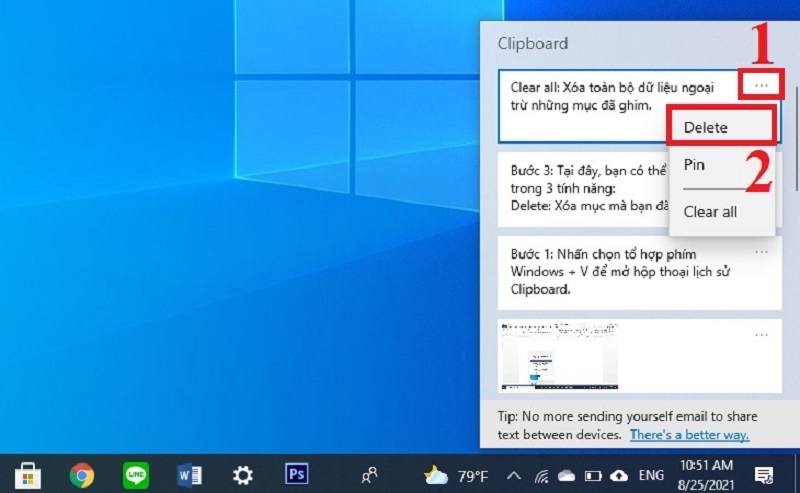Image resolution: width=800 pixels, height=493 pixels.
Task: Launch Google Chrome from the taskbar
Action: point(82,474)
